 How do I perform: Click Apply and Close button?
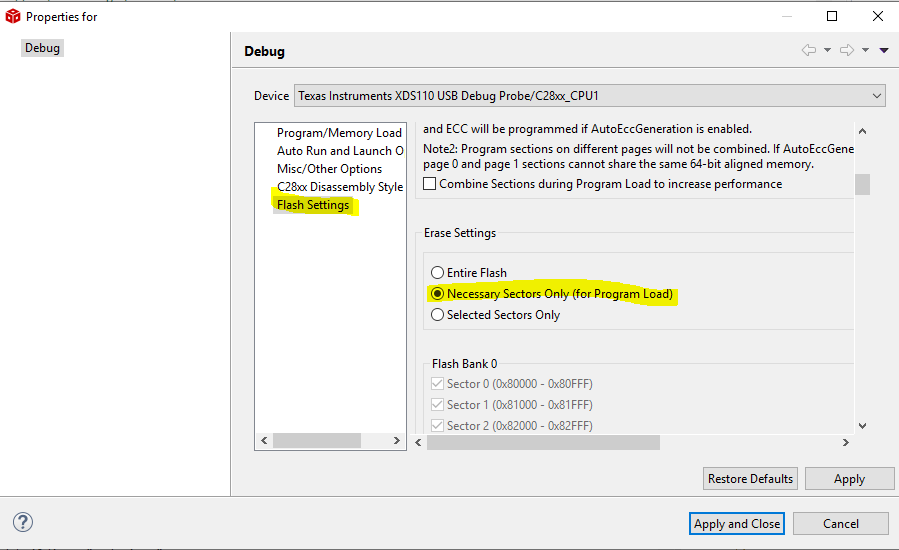pos(737,524)
